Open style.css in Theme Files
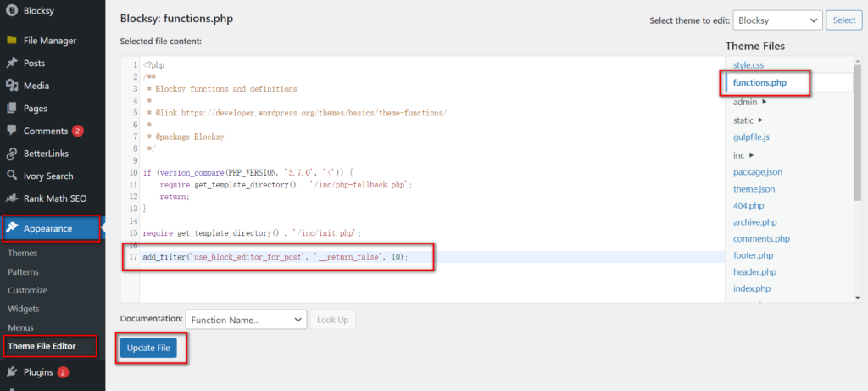 point(748,64)
